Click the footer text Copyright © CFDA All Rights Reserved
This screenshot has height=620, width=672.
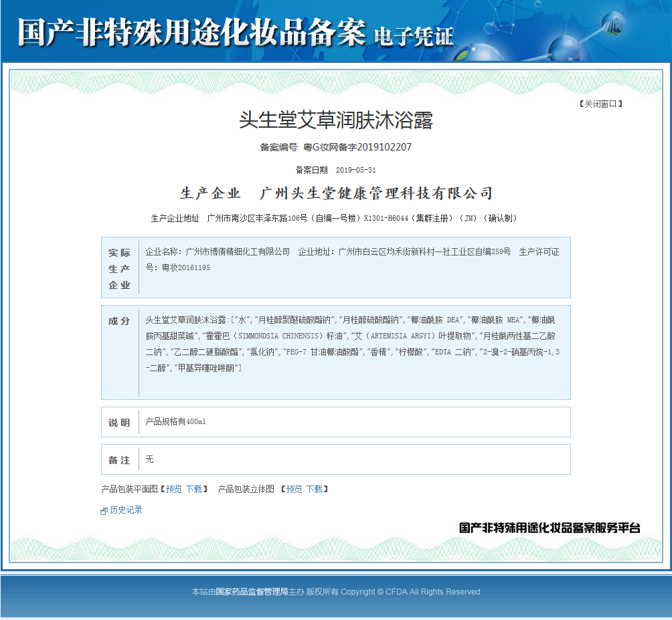tap(410, 592)
